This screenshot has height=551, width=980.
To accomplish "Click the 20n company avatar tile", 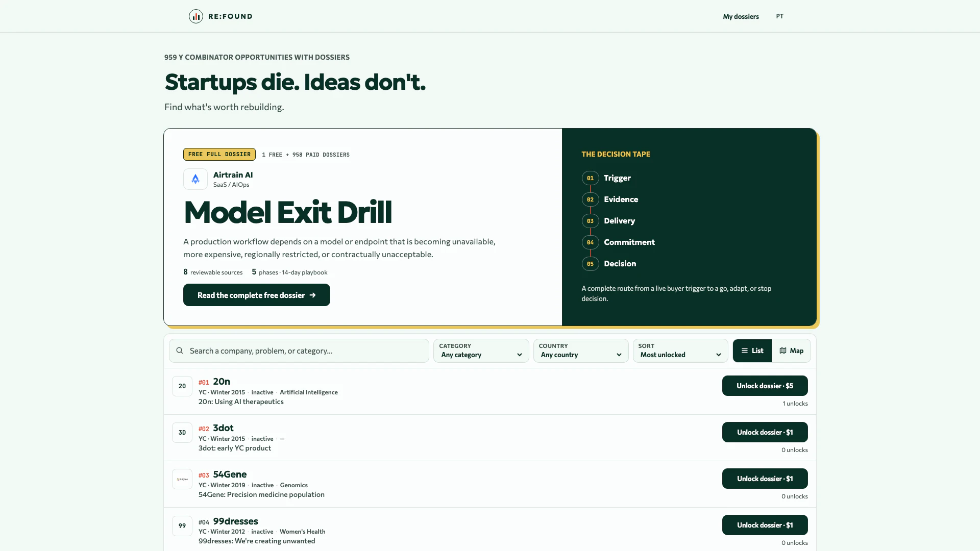I will click(x=182, y=386).
